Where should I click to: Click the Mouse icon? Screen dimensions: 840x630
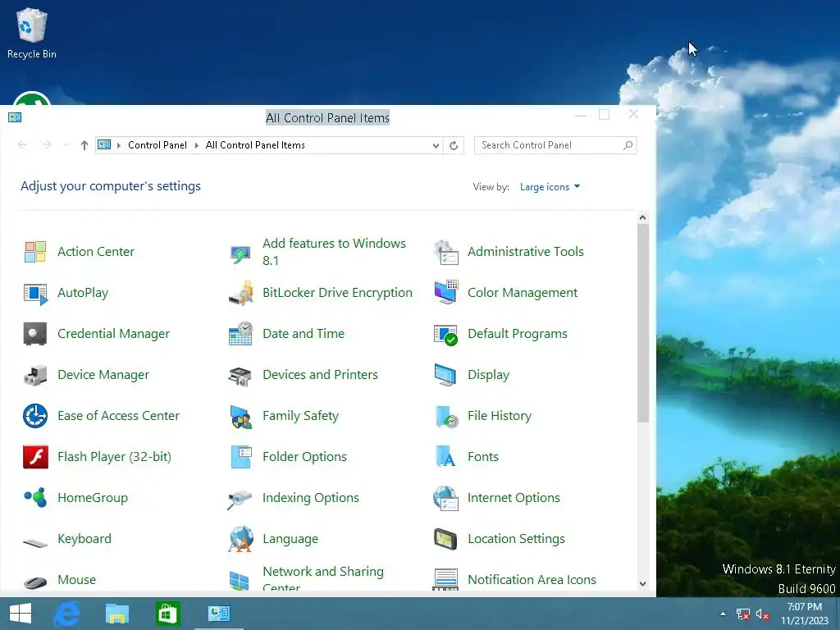[35, 582]
